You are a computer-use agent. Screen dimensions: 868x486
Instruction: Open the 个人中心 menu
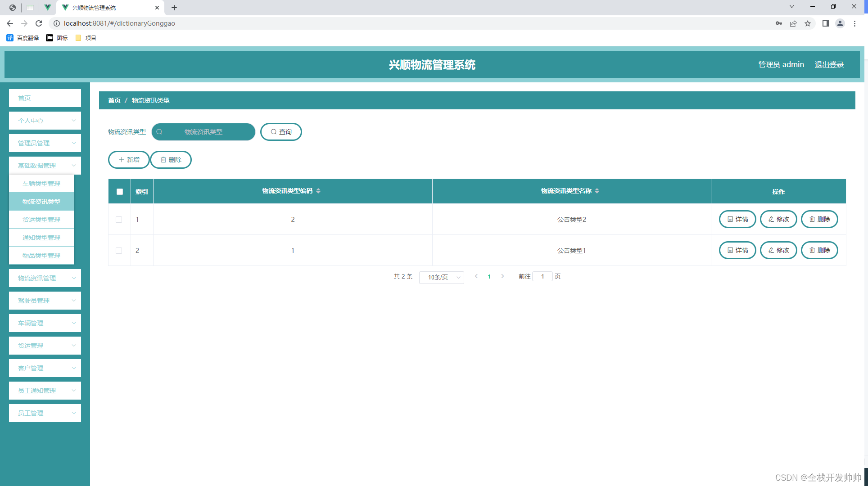(45, 120)
